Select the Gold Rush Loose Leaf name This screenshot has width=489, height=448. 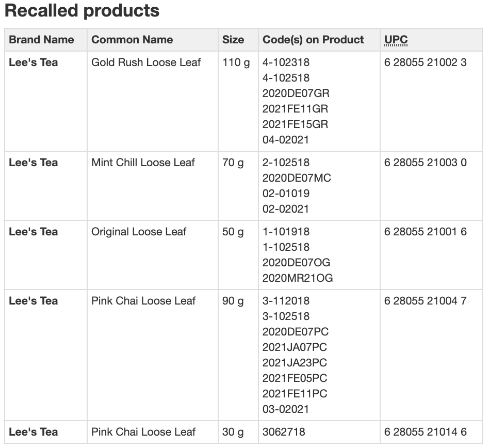(146, 62)
